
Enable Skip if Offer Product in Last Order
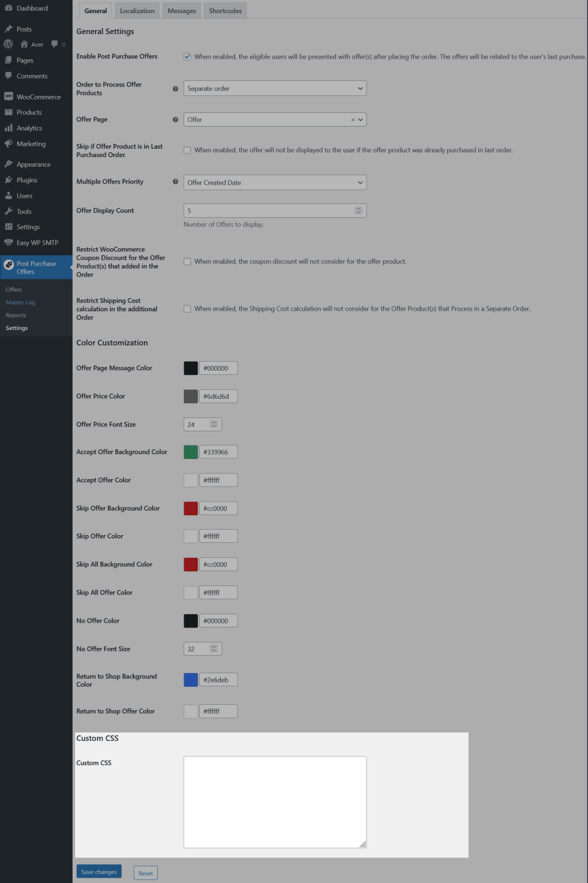click(187, 151)
